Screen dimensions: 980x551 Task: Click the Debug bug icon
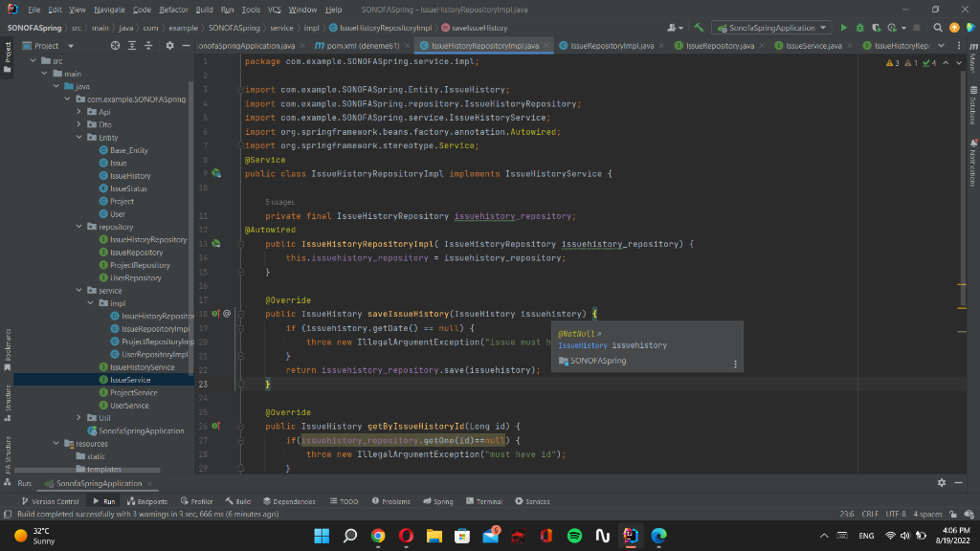point(858,28)
